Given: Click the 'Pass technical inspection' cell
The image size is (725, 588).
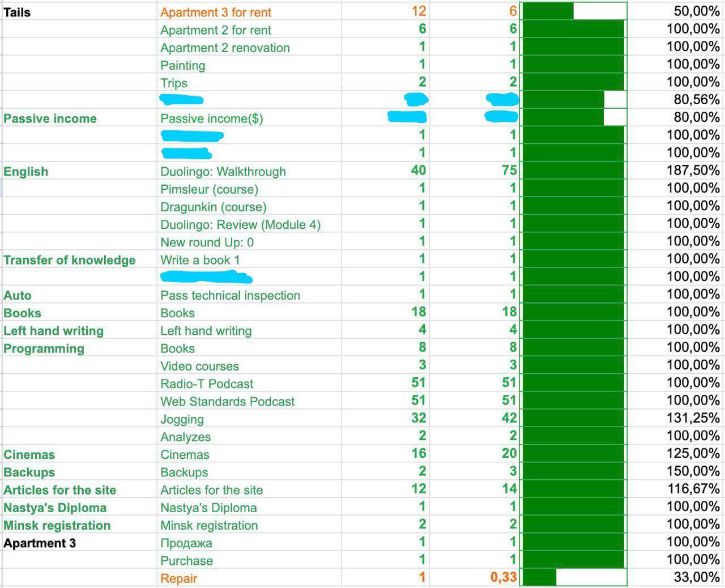Looking at the screenshot, I should coord(249,295).
